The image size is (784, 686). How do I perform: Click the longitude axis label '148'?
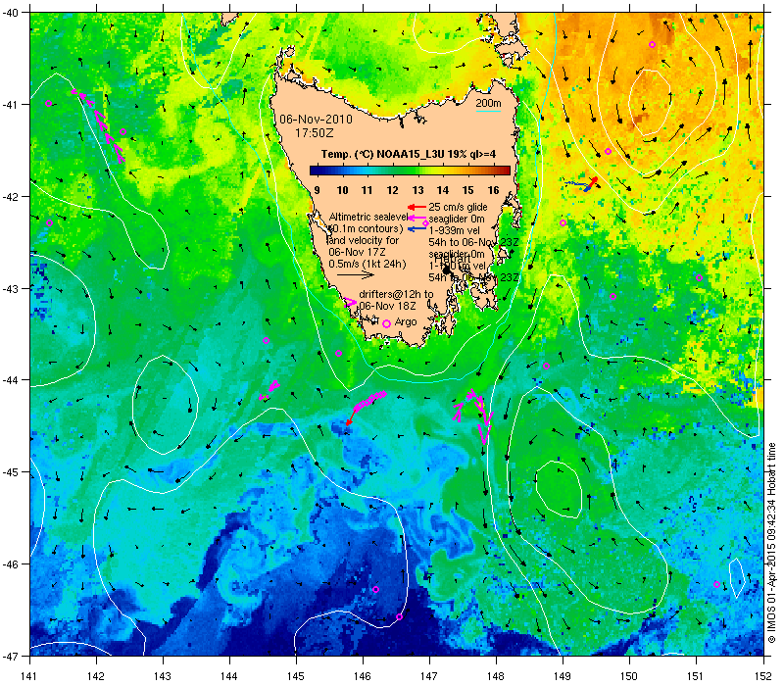coord(496,676)
